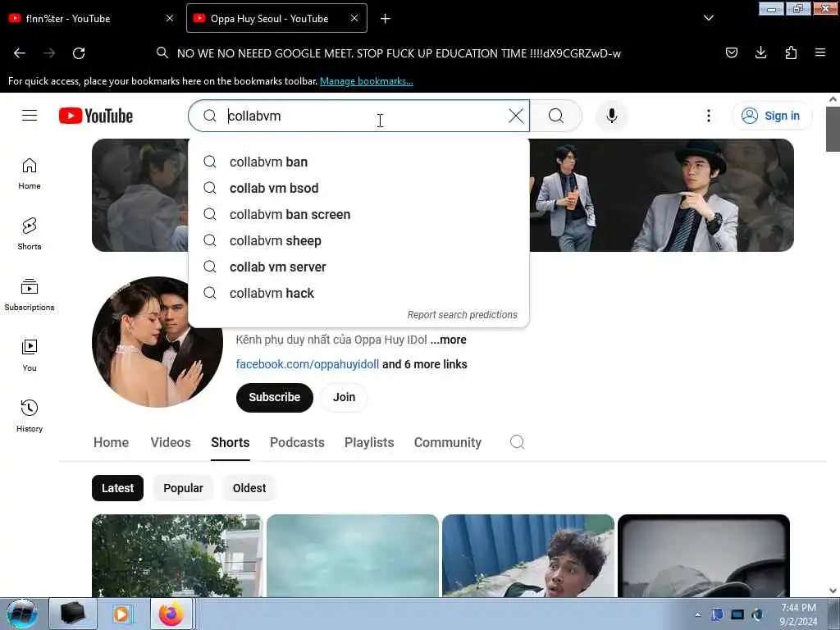This screenshot has height=630, width=840.
Task: Click the channel search magnifier icon
Action: tap(517, 442)
